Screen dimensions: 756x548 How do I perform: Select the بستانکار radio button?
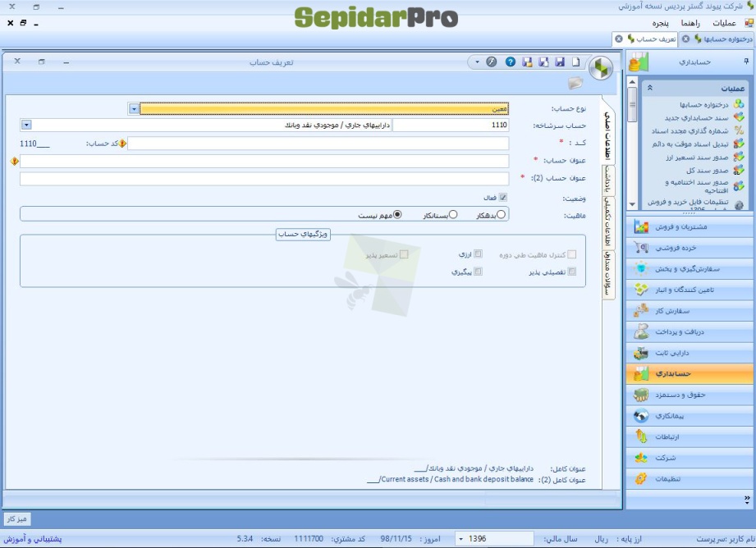pos(453,214)
